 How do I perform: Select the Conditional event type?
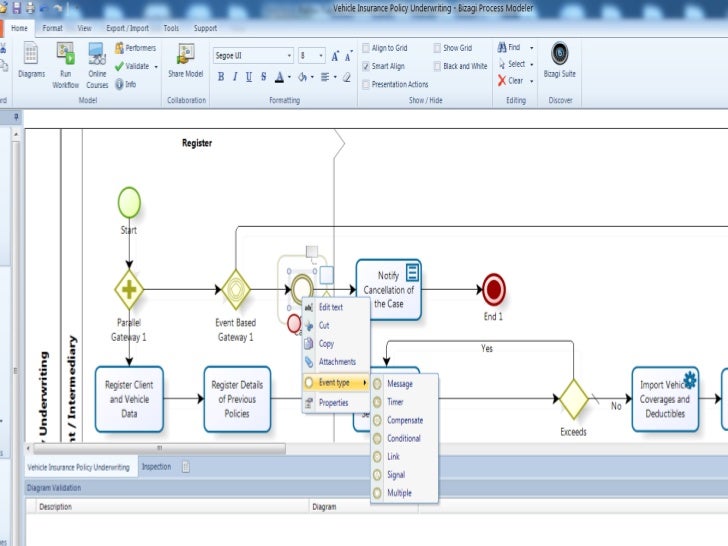pos(404,438)
